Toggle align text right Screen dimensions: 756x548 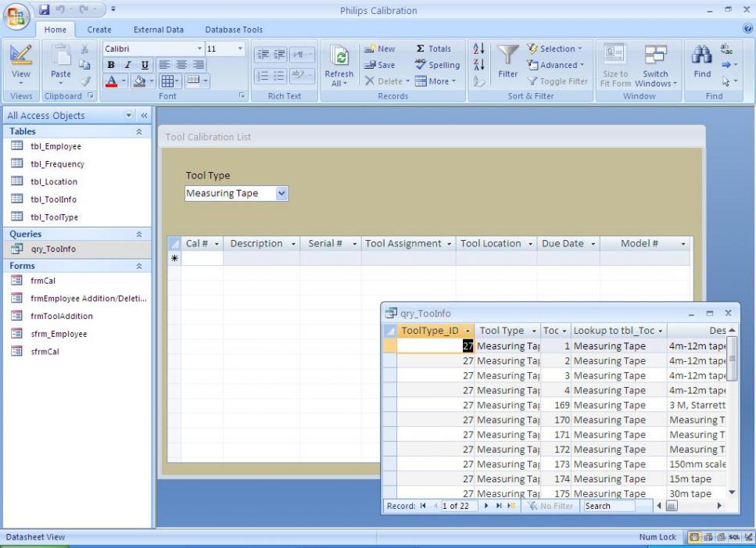(x=198, y=65)
